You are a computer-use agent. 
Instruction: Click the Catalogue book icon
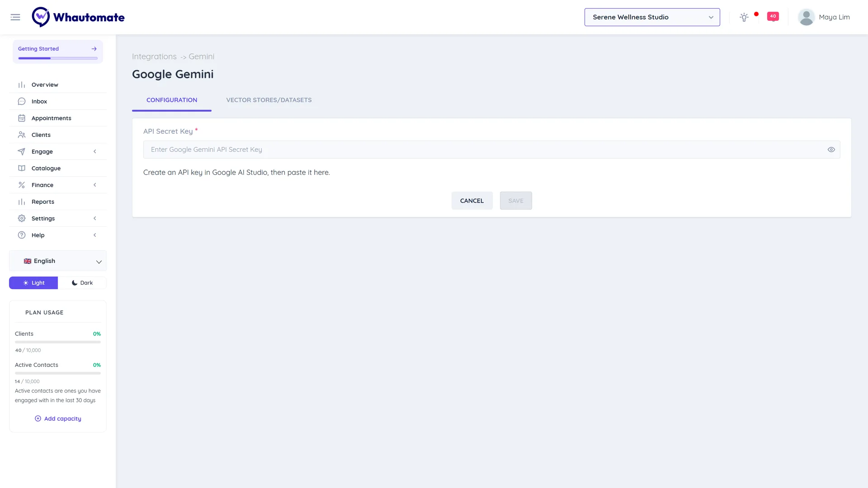point(22,169)
